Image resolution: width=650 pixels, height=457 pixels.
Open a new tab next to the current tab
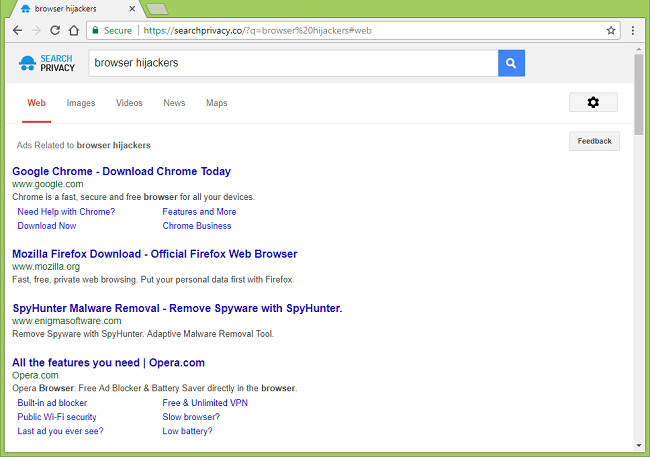click(156, 9)
